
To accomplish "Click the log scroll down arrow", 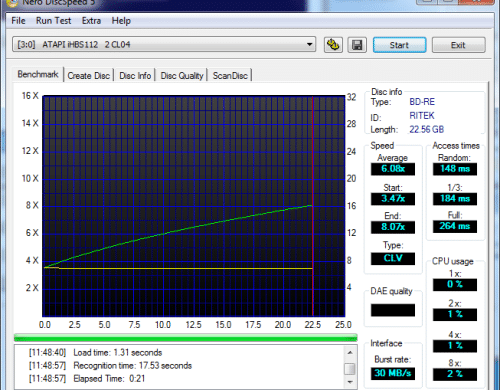I will pos(350,382).
